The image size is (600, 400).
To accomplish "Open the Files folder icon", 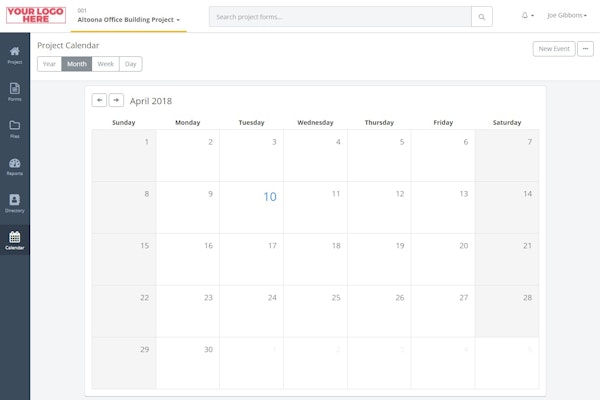I will pyautogui.click(x=14, y=128).
